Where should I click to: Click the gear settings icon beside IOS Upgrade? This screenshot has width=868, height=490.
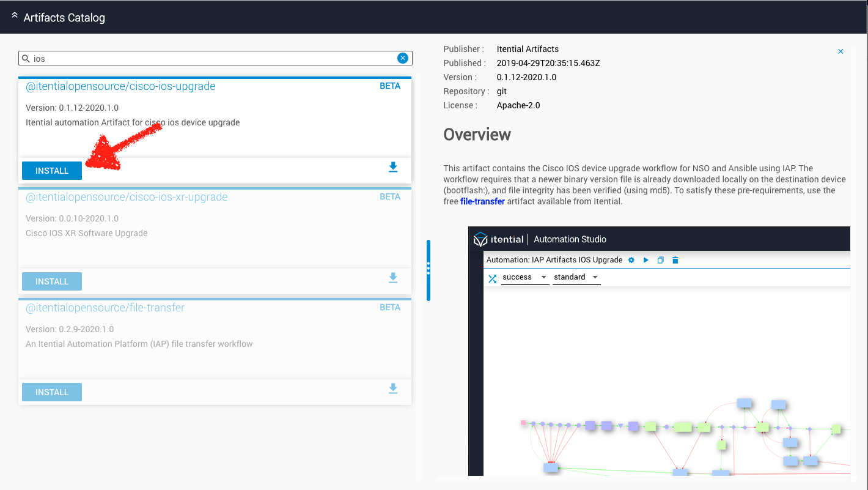click(631, 260)
